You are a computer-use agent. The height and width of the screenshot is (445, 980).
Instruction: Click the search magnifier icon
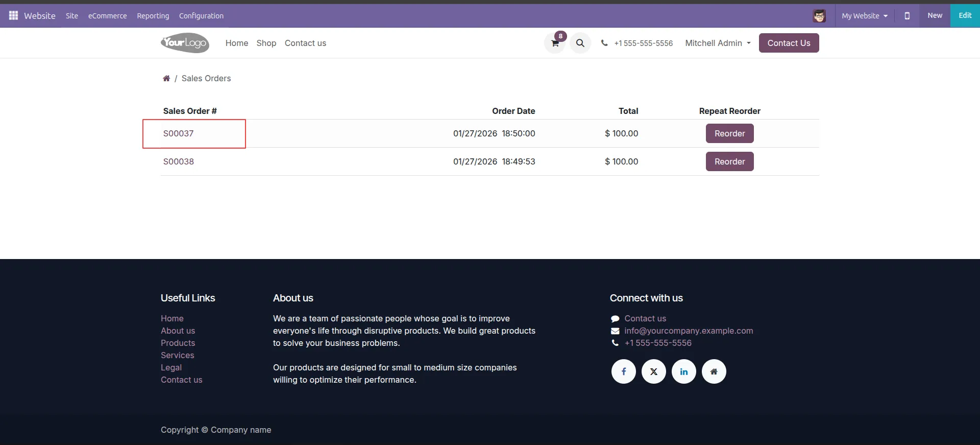tap(580, 43)
